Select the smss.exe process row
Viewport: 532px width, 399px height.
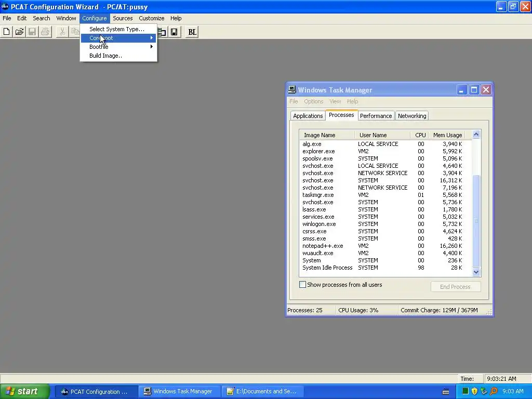[385, 238]
